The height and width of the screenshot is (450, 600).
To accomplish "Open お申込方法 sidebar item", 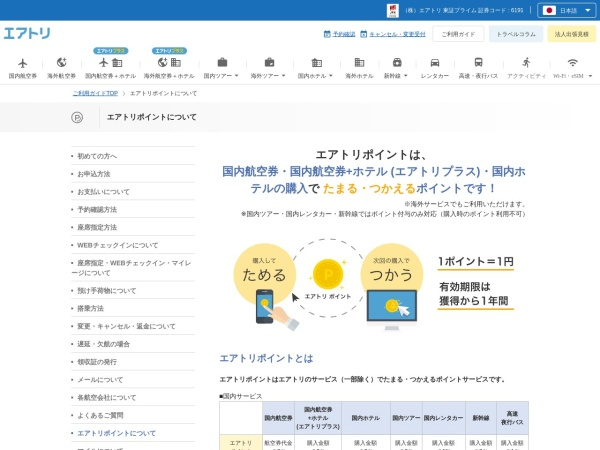I will 133,174.
